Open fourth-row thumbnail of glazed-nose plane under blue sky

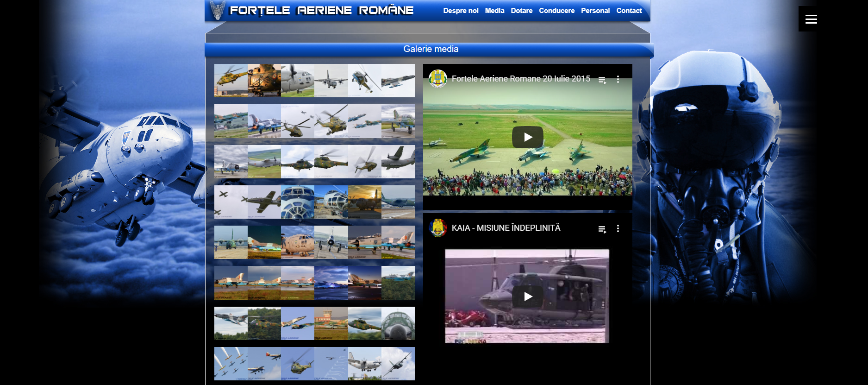click(331, 202)
